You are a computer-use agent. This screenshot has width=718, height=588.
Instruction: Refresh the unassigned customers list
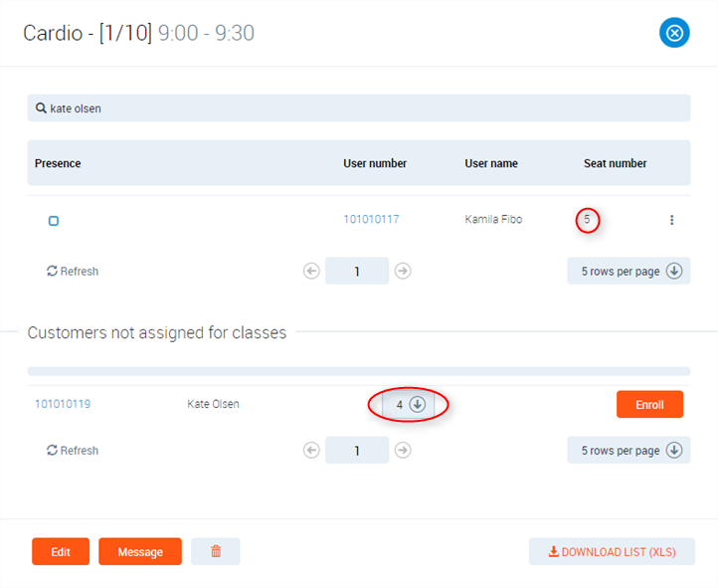[73, 450]
